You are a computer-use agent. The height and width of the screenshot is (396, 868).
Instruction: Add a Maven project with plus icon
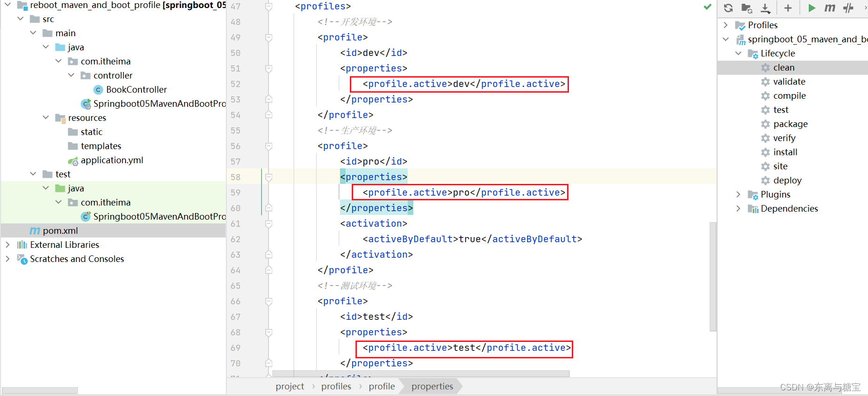tap(788, 8)
